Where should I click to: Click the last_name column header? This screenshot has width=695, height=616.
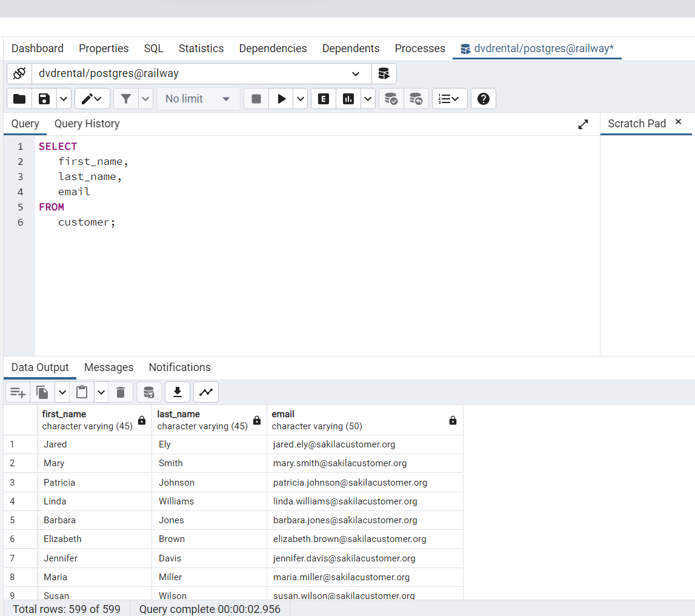[x=209, y=420]
